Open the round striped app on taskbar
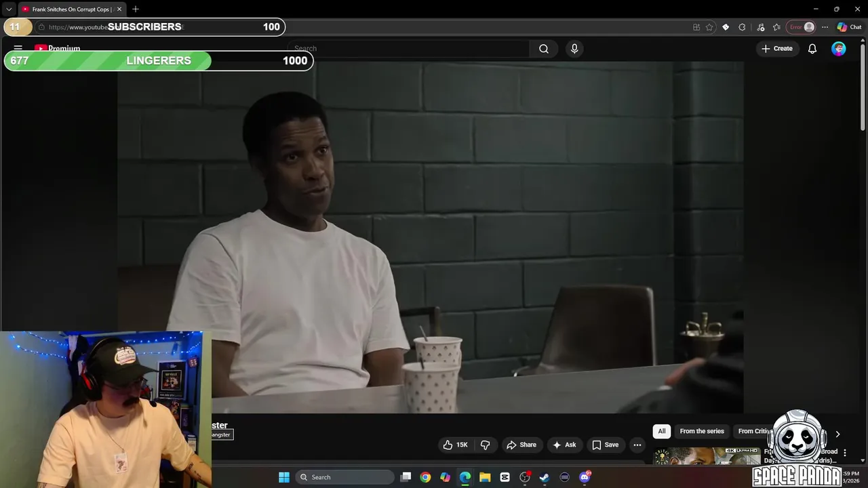The height and width of the screenshot is (488, 868). coord(564,477)
